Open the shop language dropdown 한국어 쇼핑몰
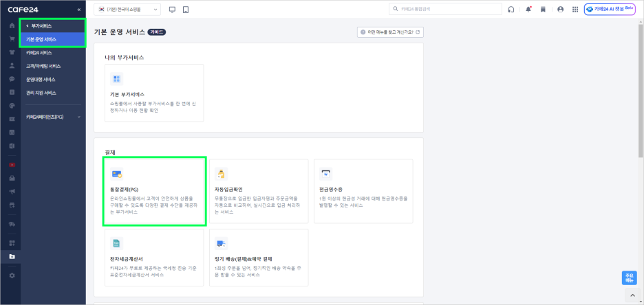This screenshot has height=305, width=644. pyautogui.click(x=127, y=10)
